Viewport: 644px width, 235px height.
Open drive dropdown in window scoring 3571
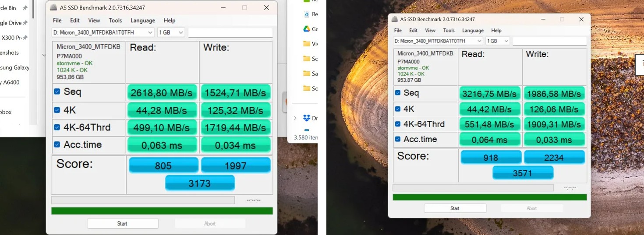[x=438, y=41]
